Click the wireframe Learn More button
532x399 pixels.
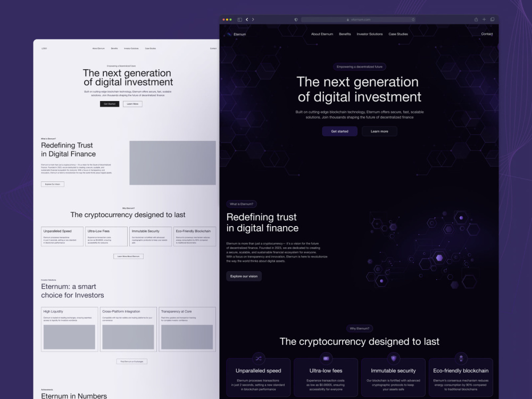132,104
